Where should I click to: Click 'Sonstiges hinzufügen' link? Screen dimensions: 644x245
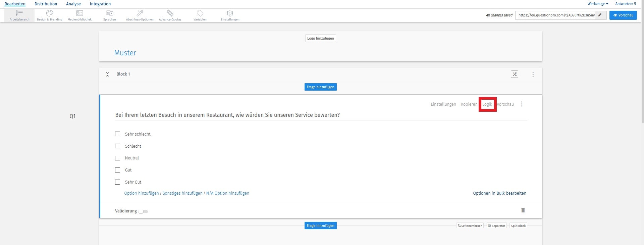[182, 193]
